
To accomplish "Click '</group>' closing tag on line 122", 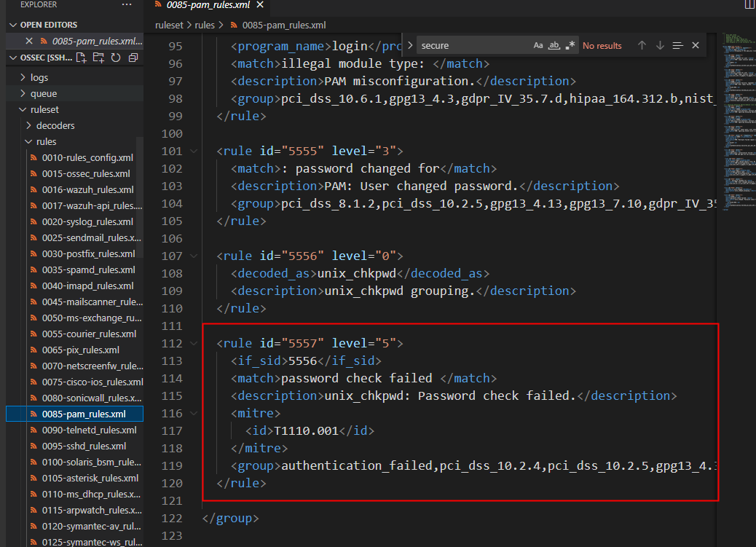I will click(230, 518).
